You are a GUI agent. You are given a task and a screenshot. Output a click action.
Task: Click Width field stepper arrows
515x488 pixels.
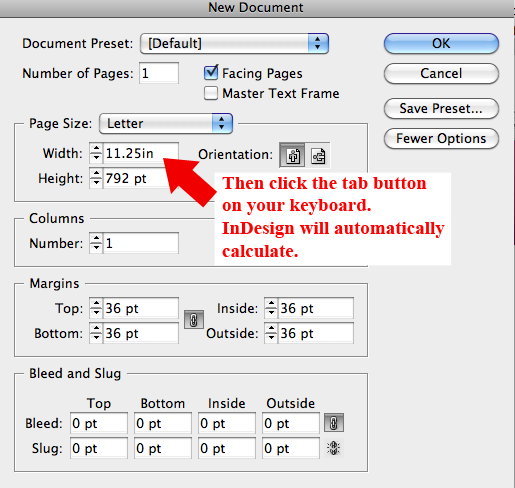click(x=96, y=153)
